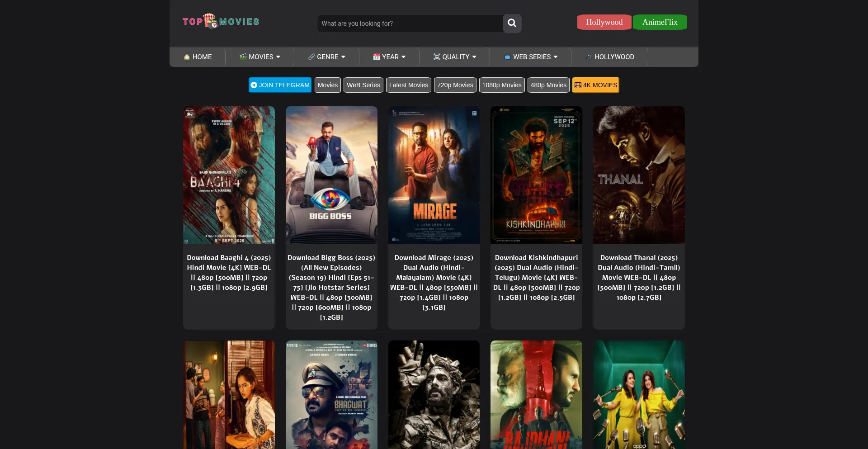Click the link icon beside GENRE
Viewport: 868px width, 449px height.
tap(311, 57)
